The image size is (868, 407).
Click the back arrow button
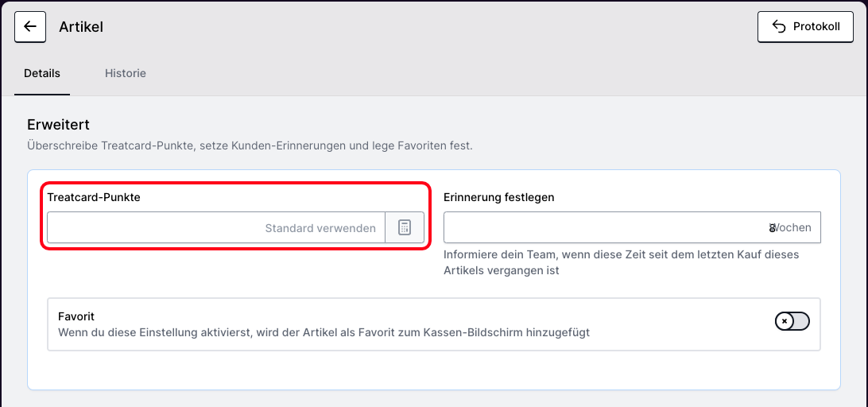pyautogui.click(x=30, y=26)
